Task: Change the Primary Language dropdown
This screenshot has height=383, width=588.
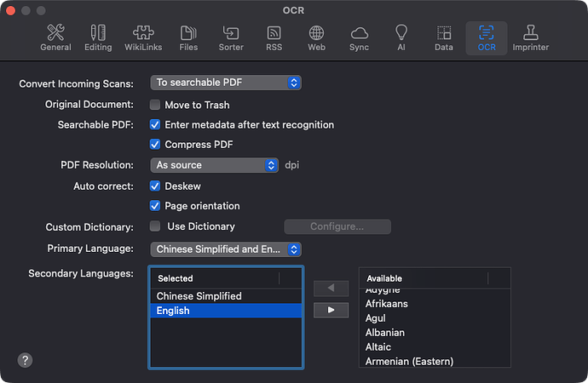Action: pyautogui.click(x=226, y=249)
